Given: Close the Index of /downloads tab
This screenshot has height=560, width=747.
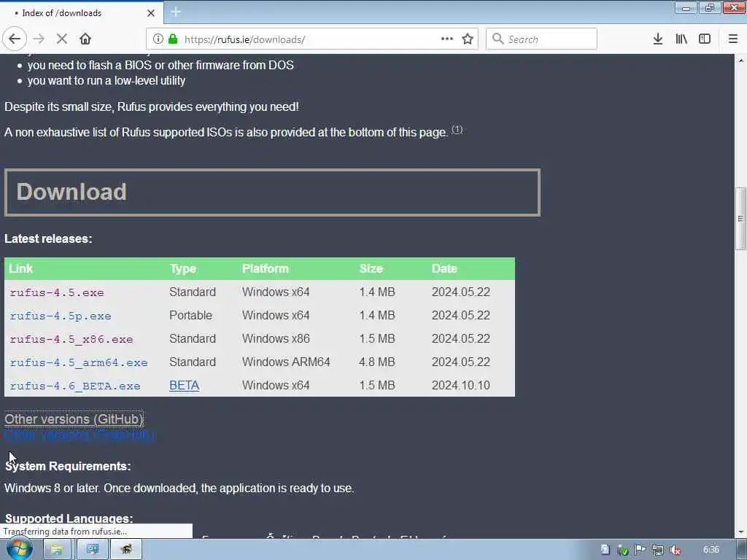Looking at the screenshot, I should [x=151, y=13].
